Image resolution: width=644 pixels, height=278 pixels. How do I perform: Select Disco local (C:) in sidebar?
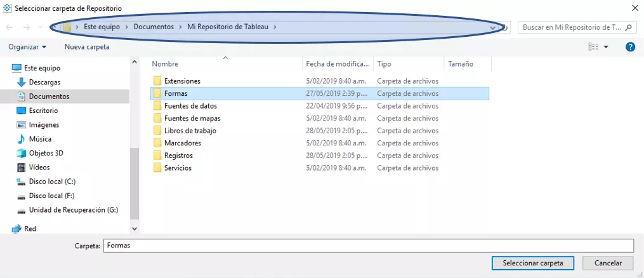pos(52,182)
